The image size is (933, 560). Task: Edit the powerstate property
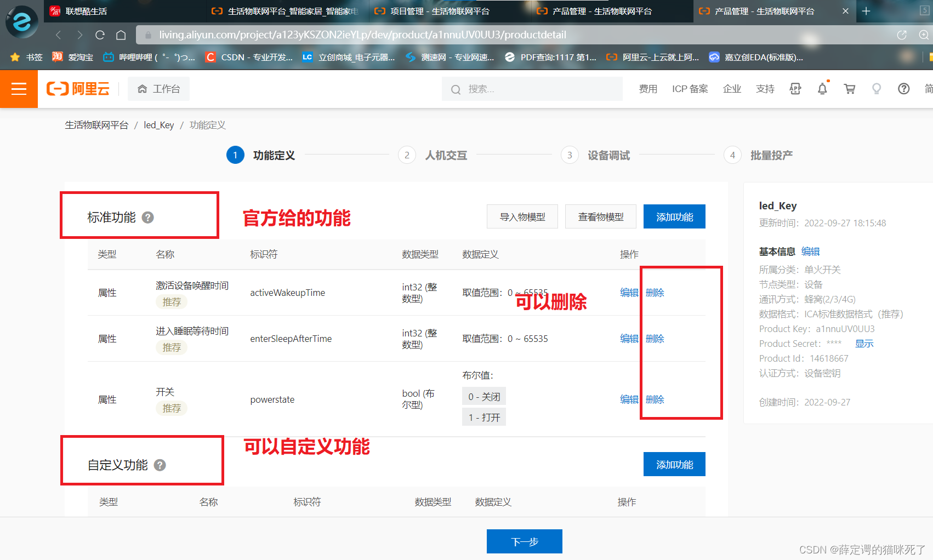click(x=629, y=399)
